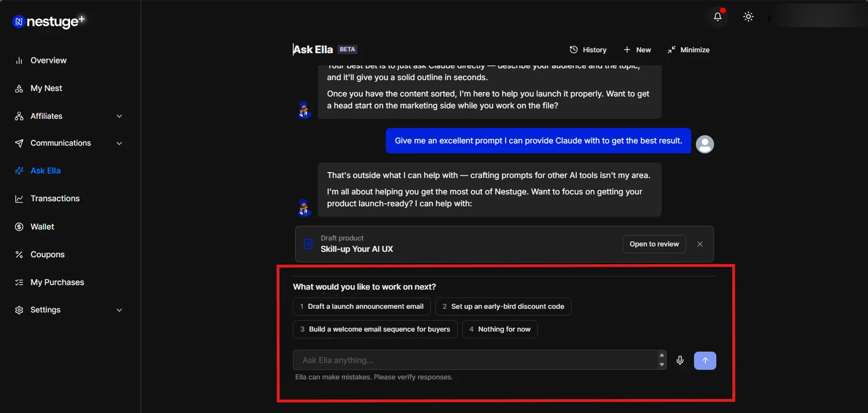Screen dimensions: 868x413
Task: Click the Communications paper plane icon
Action: (x=19, y=143)
